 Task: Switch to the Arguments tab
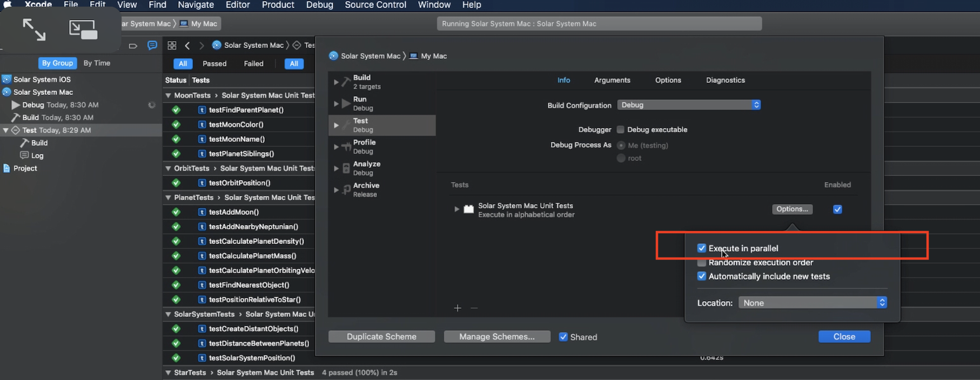click(612, 80)
